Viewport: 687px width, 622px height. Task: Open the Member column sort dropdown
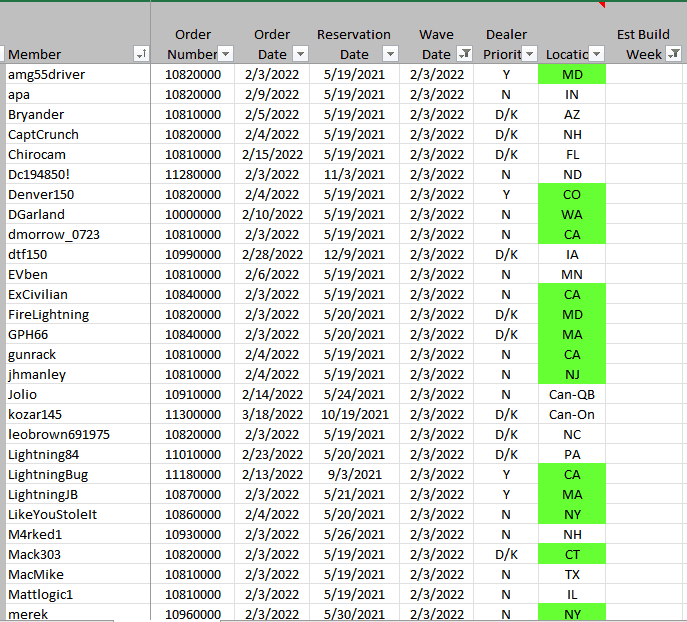(x=141, y=54)
